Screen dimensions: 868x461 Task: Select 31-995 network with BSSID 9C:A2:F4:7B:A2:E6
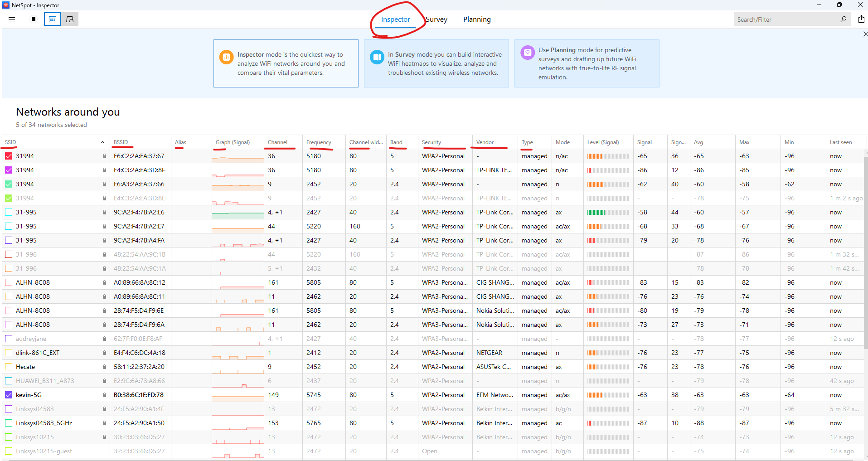point(9,212)
